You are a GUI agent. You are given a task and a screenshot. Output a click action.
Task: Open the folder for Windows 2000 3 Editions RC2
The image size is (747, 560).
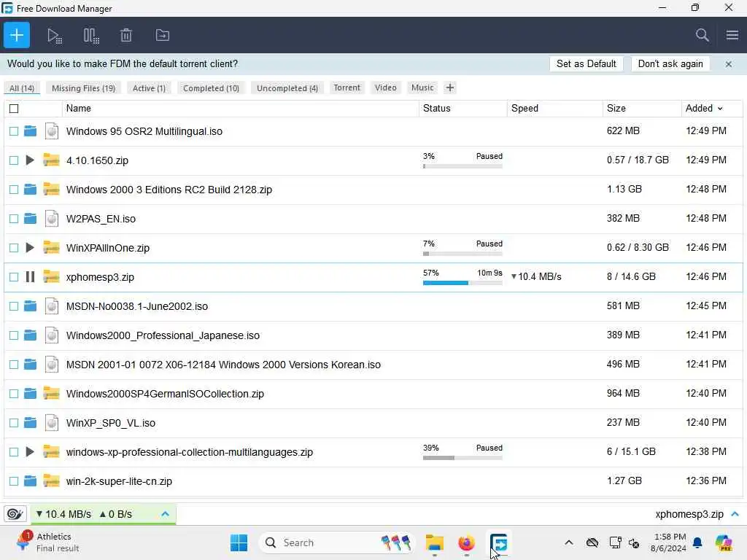30,190
